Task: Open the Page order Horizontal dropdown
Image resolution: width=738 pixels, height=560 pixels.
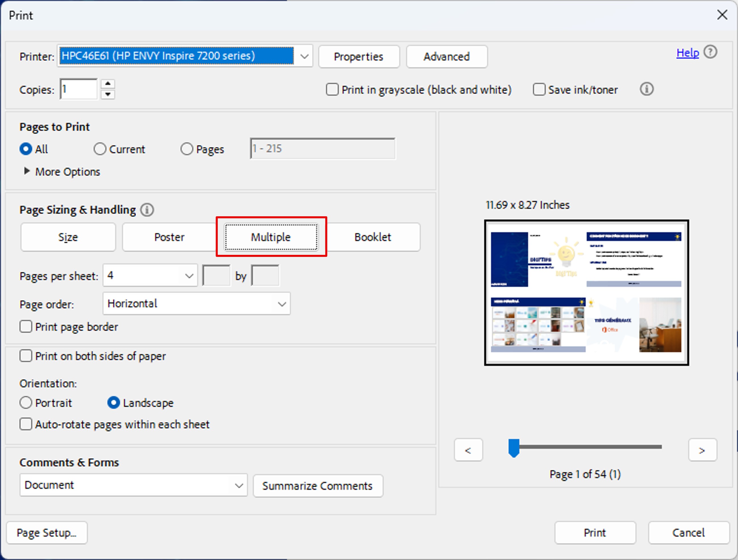Action: tap(196, 303)
